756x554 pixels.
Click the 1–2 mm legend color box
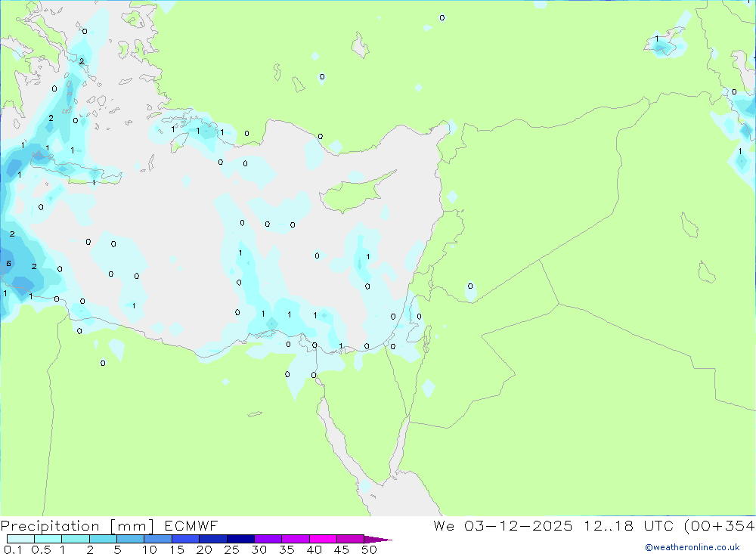click(x=76, y=539)
